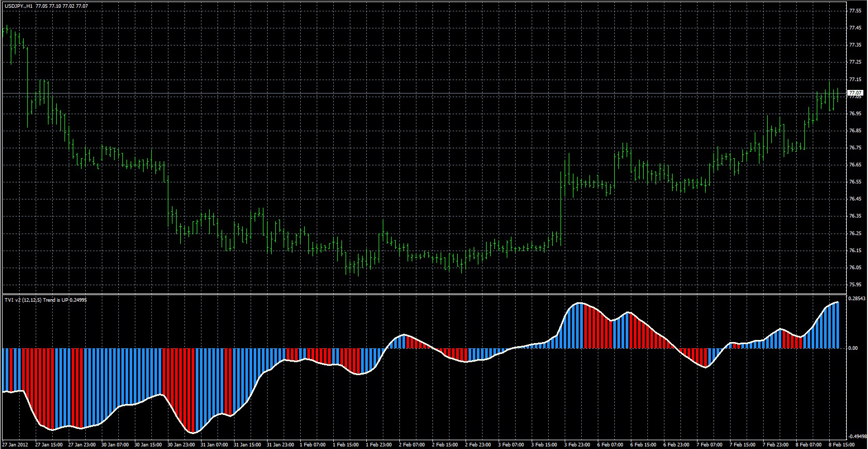Click the 76.55 price scale label
The height and width of the screenshot is (449, 868).
coord(855,182)
